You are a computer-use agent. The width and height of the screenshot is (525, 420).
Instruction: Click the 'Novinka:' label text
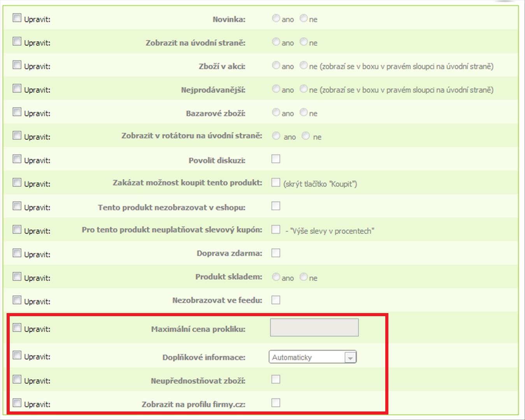pos(229,19)
